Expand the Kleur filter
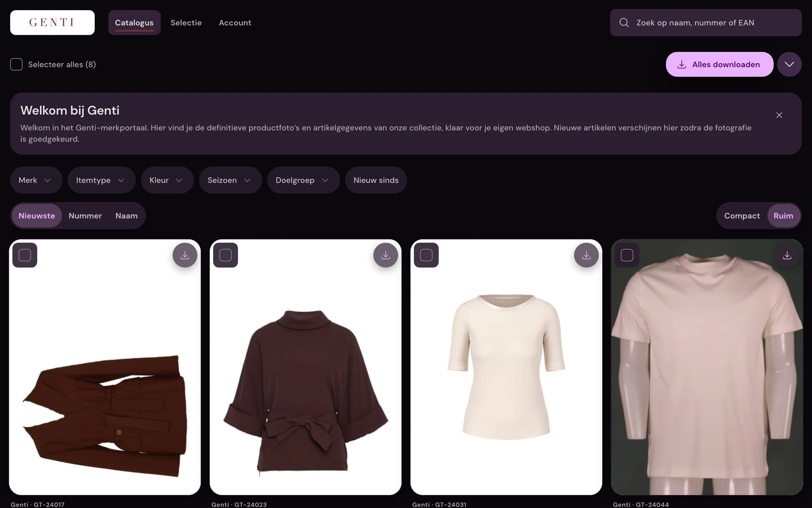The width and height of the screenshot is (812, 508). 167,180
